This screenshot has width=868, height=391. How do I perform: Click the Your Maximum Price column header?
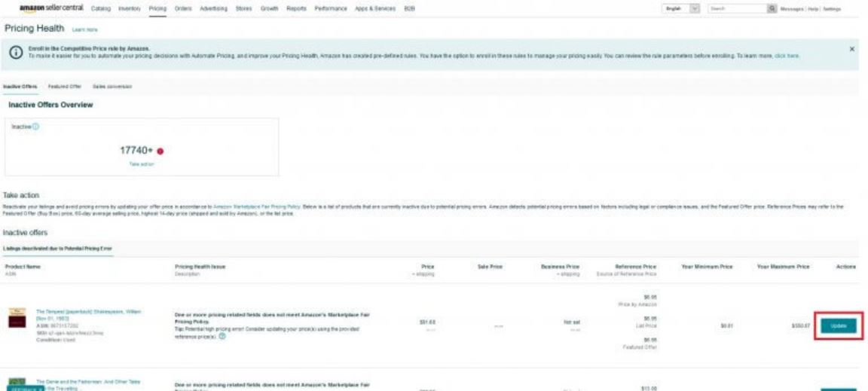(x=784, y=267)
